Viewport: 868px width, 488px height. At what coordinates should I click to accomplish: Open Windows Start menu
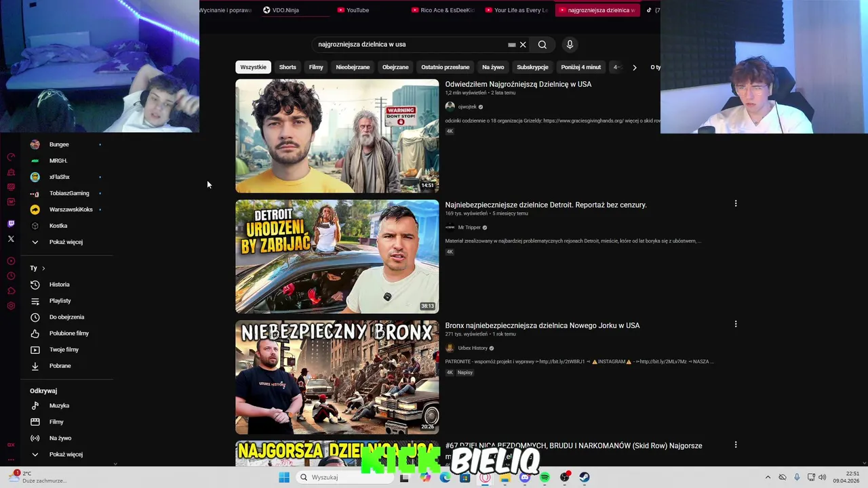tap(284, 477)
